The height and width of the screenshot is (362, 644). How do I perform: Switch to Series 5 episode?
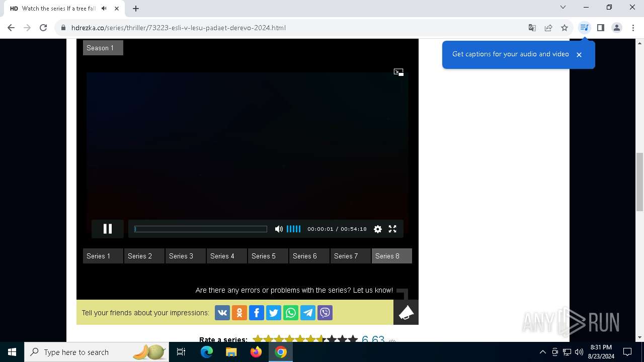(x=268, y=256)
